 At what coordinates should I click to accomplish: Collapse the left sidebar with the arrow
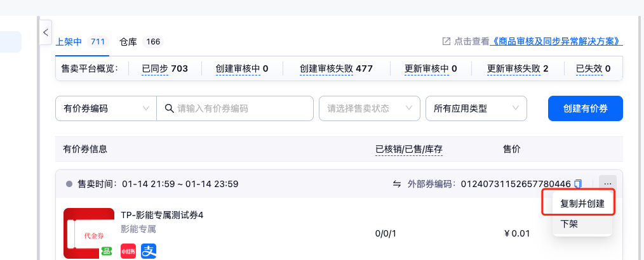pos(45,32)
